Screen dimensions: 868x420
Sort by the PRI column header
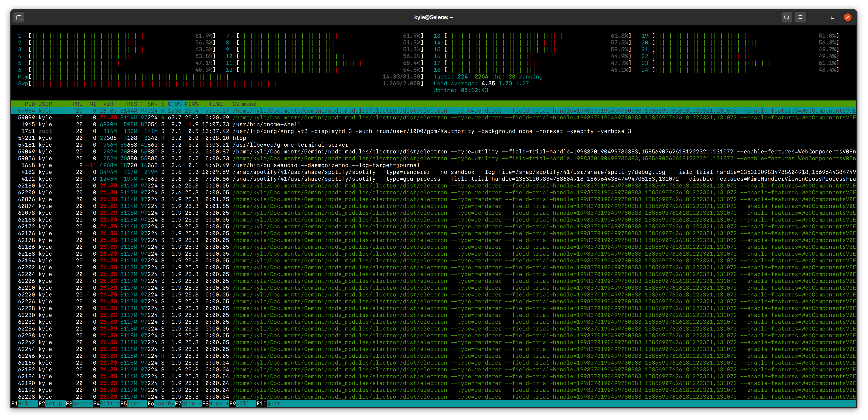[x=77, y=104]
